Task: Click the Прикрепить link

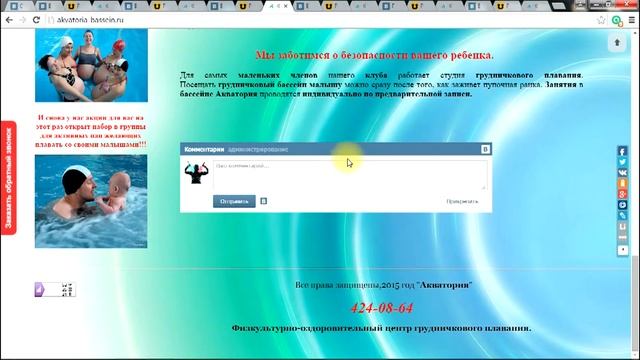Action: point(462,202)
